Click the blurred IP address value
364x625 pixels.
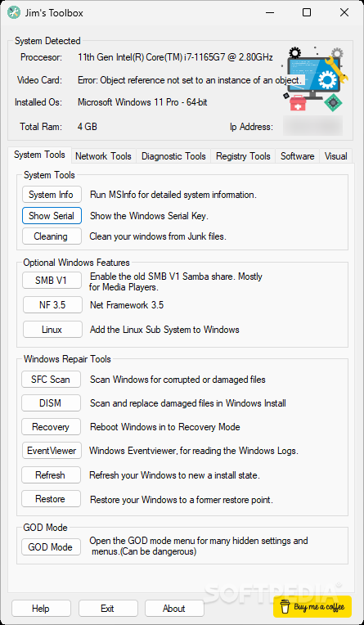point(312,126)
